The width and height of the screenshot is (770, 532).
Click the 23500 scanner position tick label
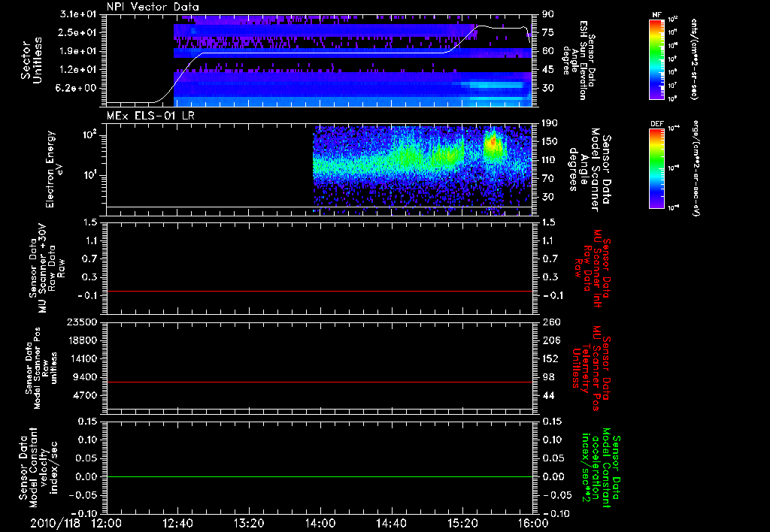tap(82, 322)
